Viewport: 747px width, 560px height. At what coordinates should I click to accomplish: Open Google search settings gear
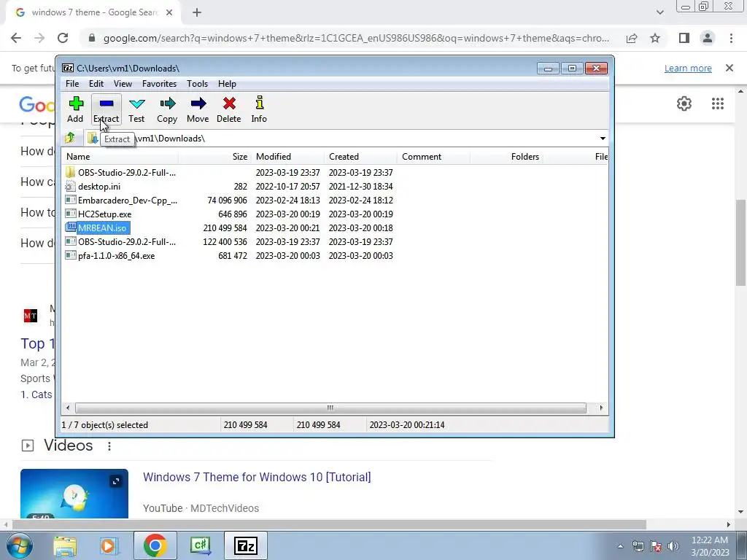tap(684, 104)
